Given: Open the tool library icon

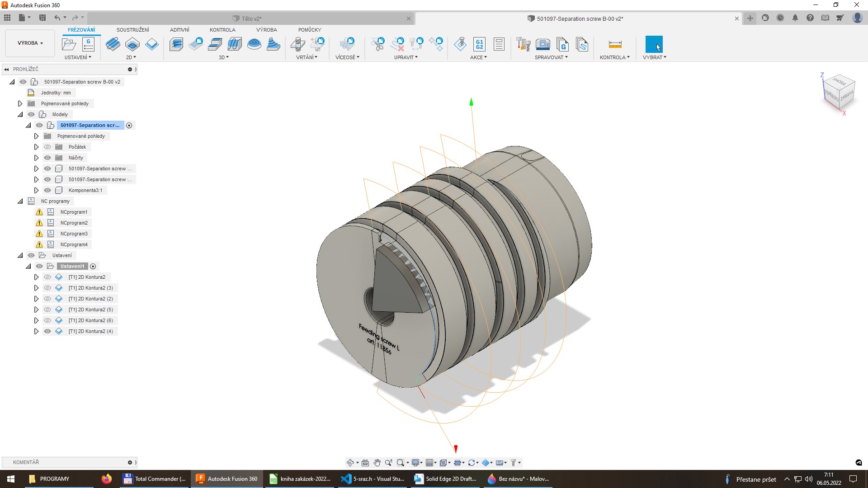Looking at the screenshot, I should click(x=523, y=44).
